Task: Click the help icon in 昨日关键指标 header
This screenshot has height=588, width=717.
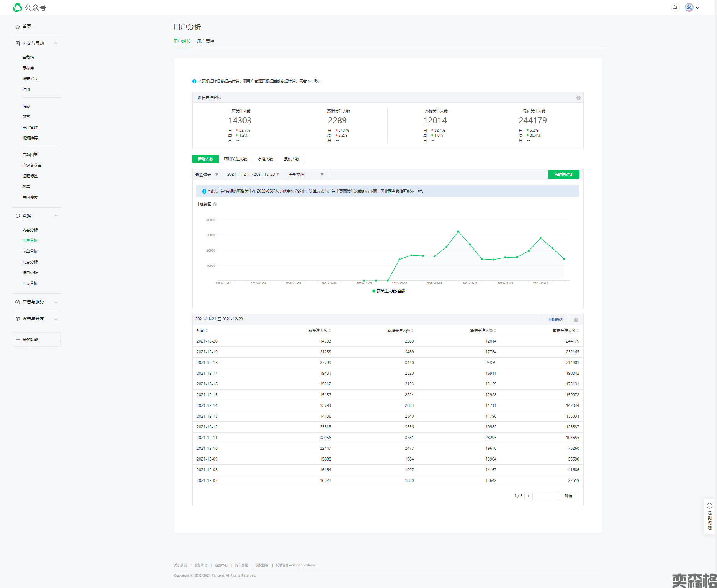Action: (x=578, y=98)
